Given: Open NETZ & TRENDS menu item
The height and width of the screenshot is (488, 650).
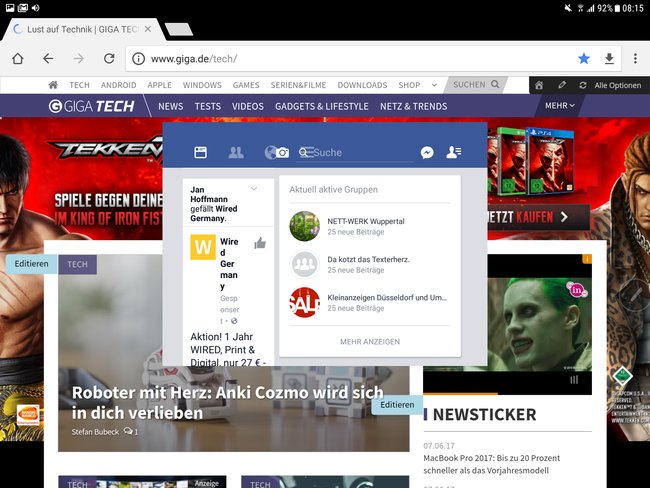Looking at the screenshot, I should [x=414, y=107].
